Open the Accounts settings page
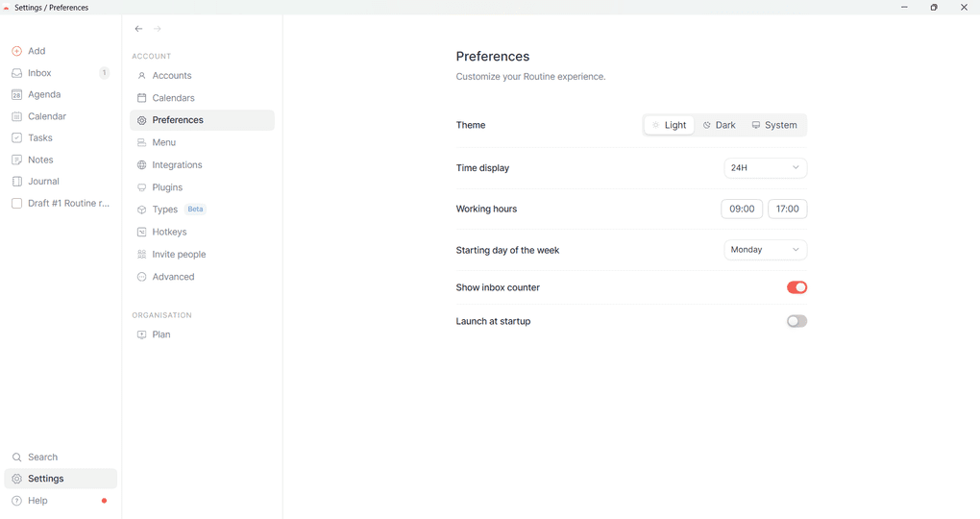Viewport: 980px width, 519px height. pos(202,76)
